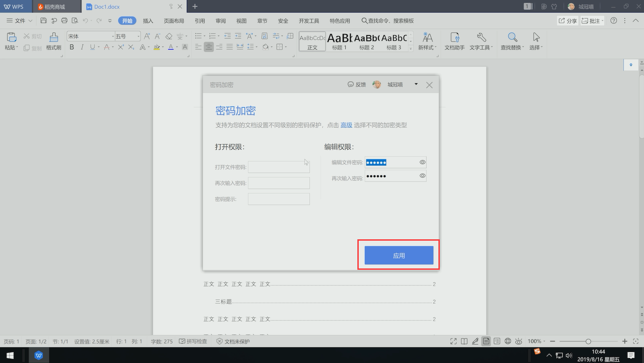Show the re-entered password via eye icon
Image resolution: width=644 pixels, height=363 pixels.
(x=422, y=176)
